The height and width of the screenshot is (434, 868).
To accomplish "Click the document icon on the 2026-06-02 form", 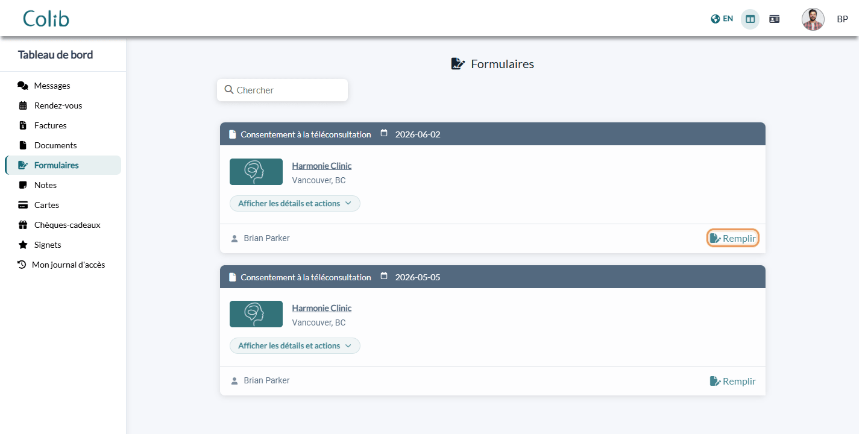I will pos(233,134).
